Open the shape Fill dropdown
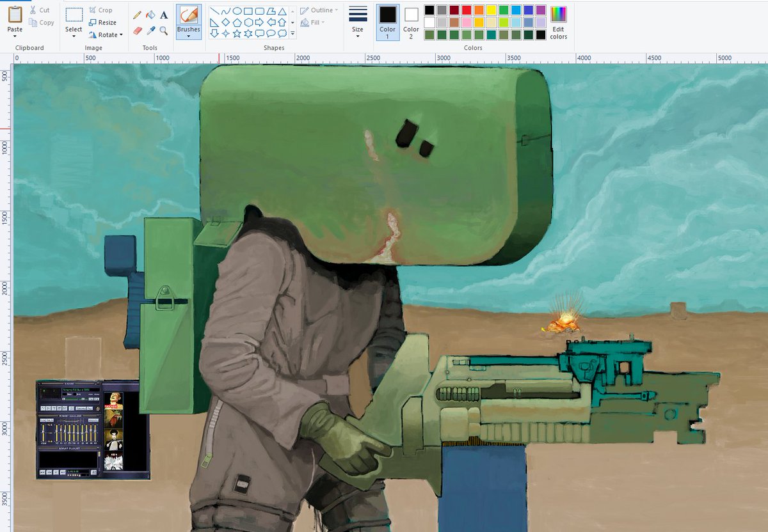 313,22
